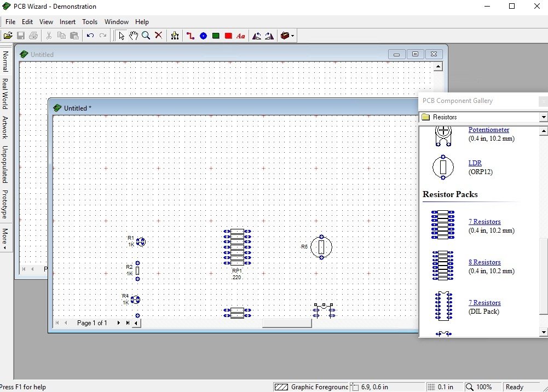The image size is (548, 392).
Task: Activate the Pan hand tool
Action: point(134,36)
